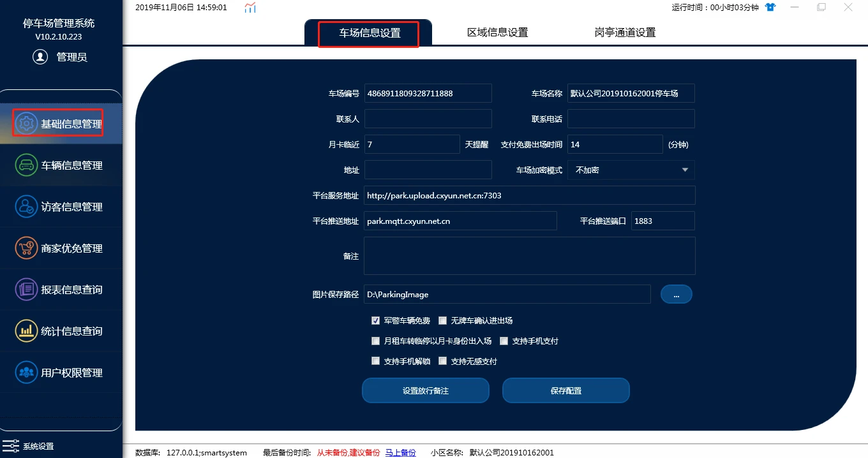
Task: Click 从未备份,建议备份 warning text
Action: click(348, 452)
